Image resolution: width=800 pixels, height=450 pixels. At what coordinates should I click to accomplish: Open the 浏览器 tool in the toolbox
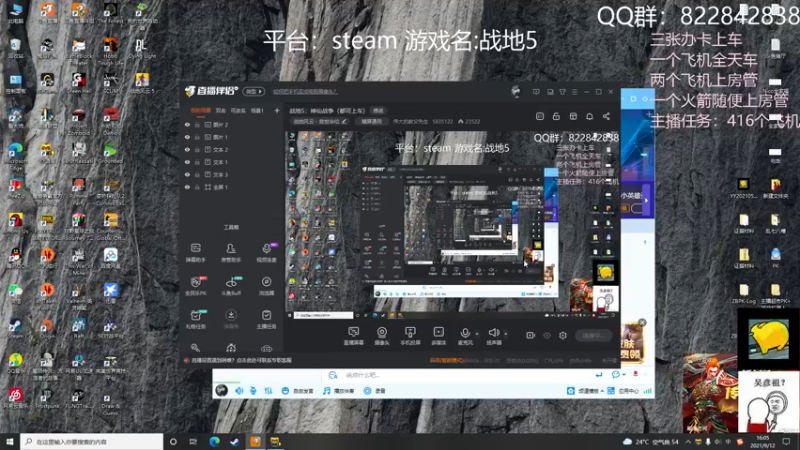(266, 286)
